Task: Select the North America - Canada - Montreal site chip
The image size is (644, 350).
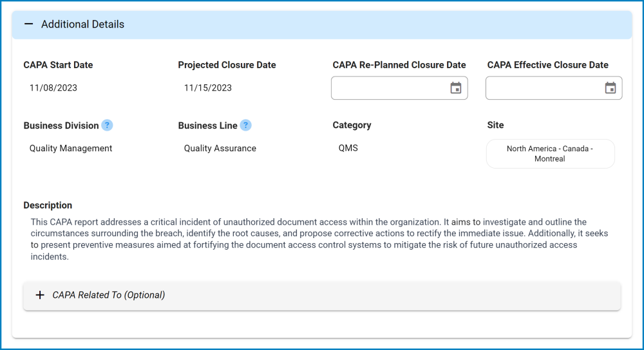Action: [550, 154]
